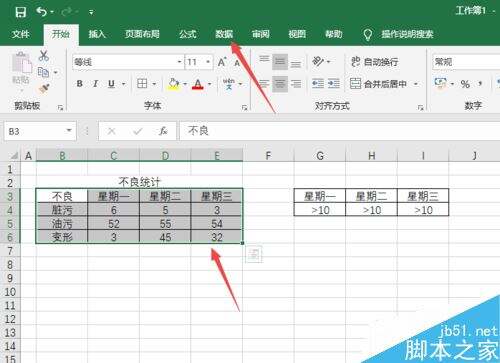This screenshot has height=363, width=500.
Task: Toggle Italic formatting
Action: [95, 84]
